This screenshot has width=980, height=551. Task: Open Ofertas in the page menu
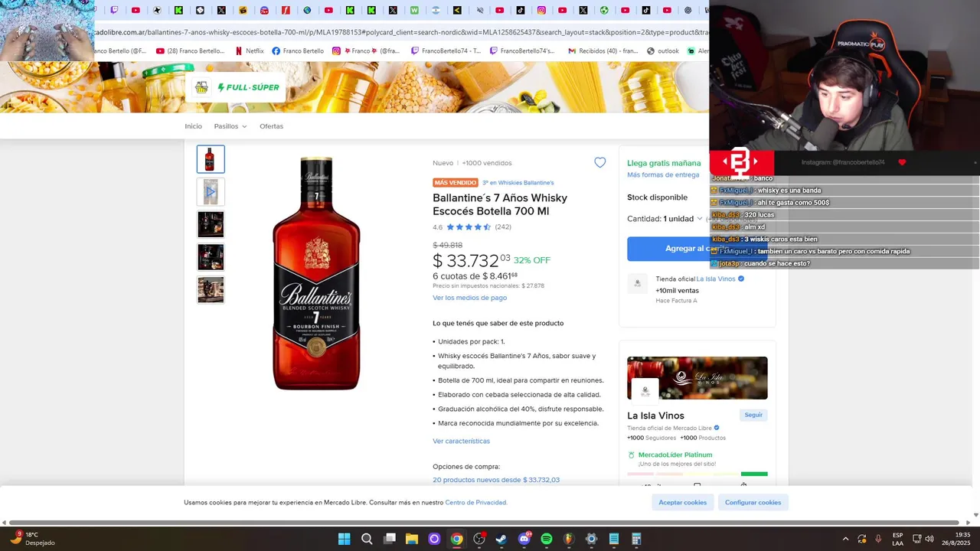tap(271, 126)
